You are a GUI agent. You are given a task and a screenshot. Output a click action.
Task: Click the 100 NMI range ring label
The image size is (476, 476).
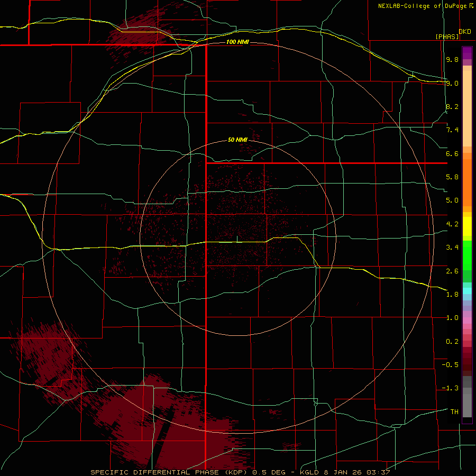[237, 42]
